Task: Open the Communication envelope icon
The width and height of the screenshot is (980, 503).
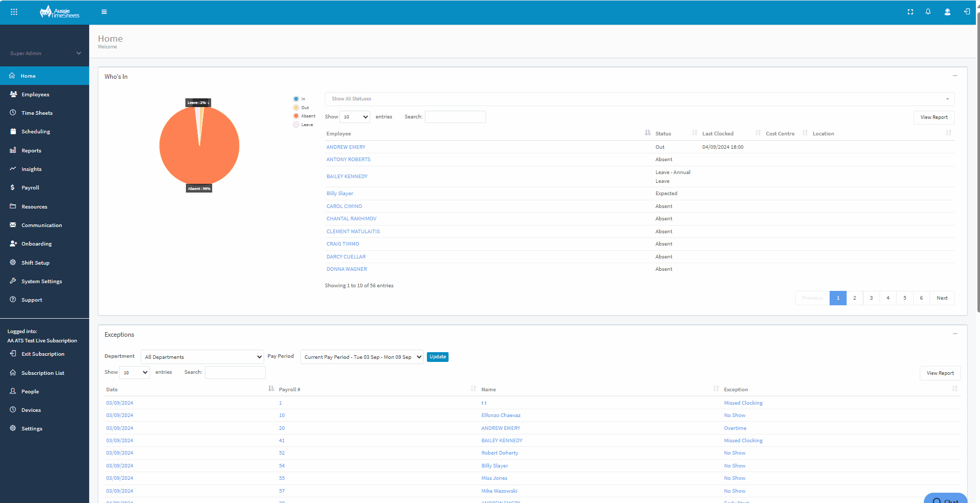Action: pyautogui.click(x=13, y=225)
